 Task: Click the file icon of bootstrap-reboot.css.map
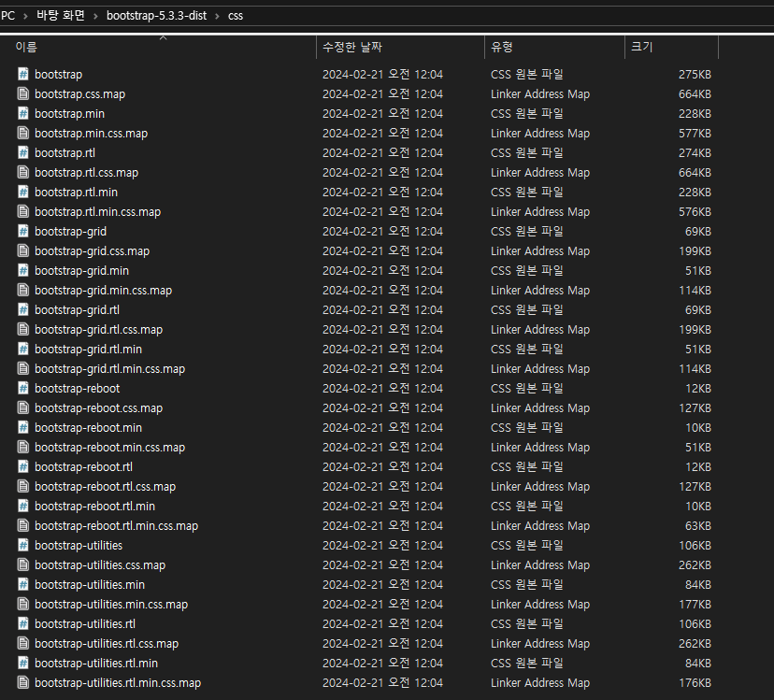pos(23,407)
